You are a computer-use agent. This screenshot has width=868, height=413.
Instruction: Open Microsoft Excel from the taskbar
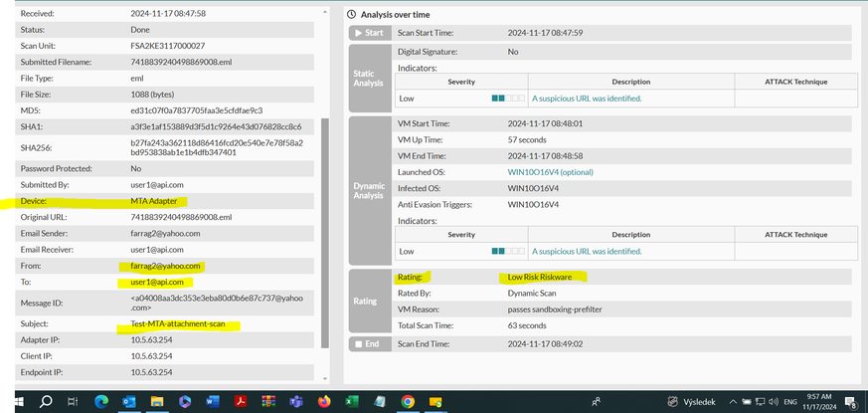(352, 401)
